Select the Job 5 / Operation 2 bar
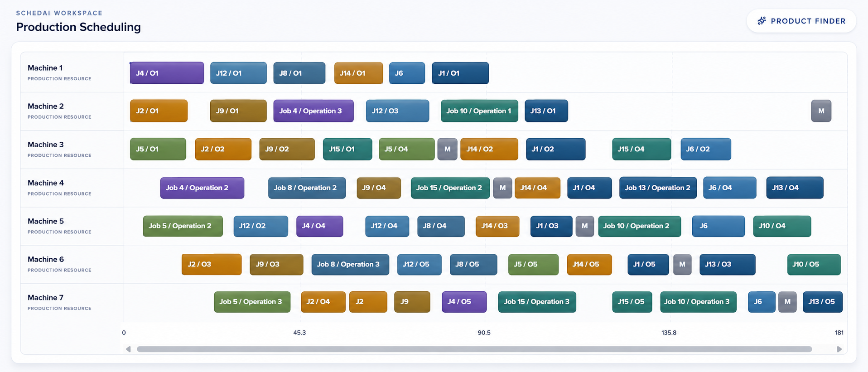868x372 pixels. (183, 226)
